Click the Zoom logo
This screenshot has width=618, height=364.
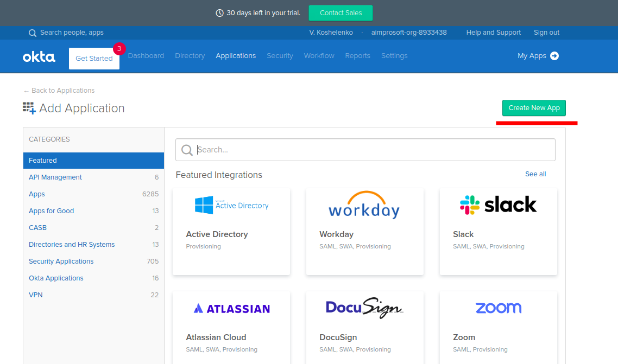(498, 308)
